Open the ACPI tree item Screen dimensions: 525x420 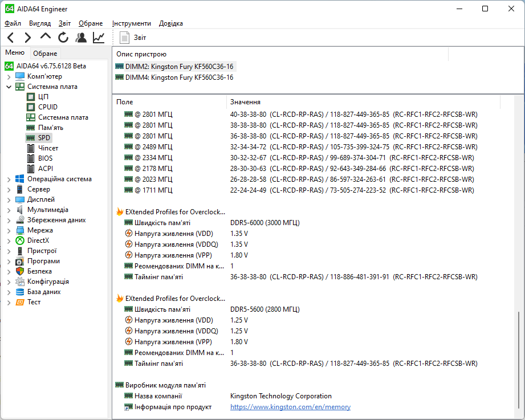(x=46, y=169)
